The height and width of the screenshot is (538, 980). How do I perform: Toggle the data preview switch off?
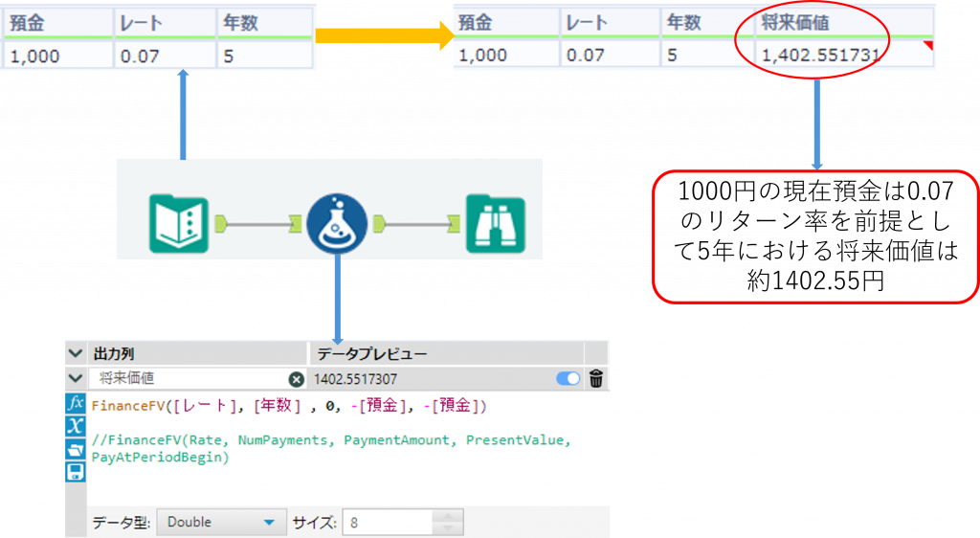click(x=568, y=379)
